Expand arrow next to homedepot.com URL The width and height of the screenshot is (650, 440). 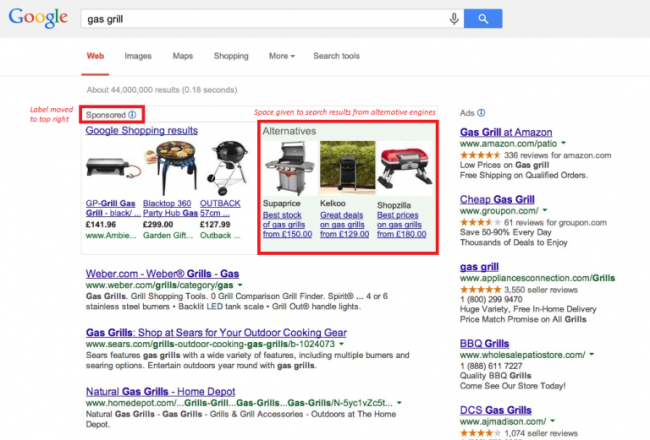(399, 403)
